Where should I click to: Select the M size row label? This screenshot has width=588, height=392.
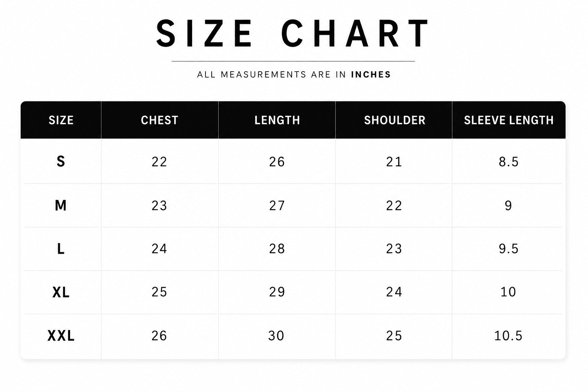click(x=61, y=206)
